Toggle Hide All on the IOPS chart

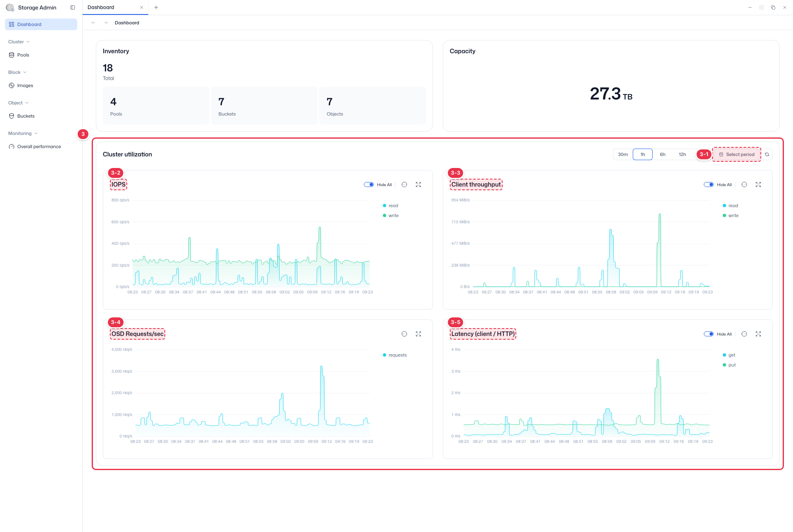(369, 184)
